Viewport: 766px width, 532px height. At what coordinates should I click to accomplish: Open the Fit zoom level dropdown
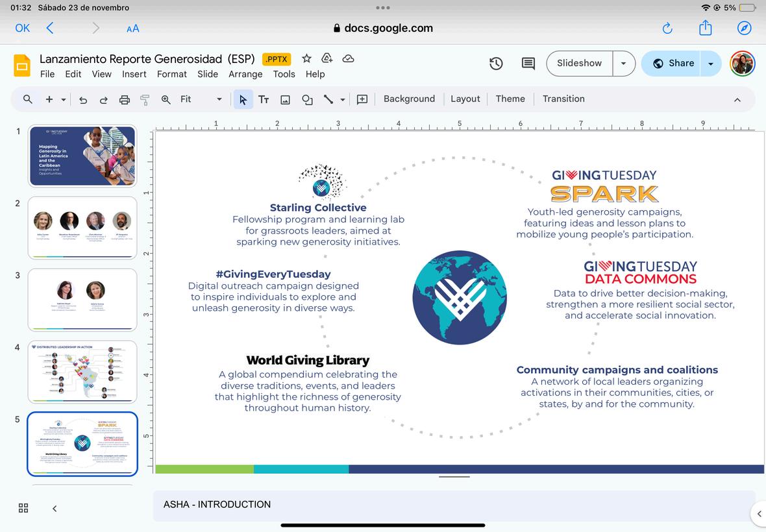pos(201,99)
